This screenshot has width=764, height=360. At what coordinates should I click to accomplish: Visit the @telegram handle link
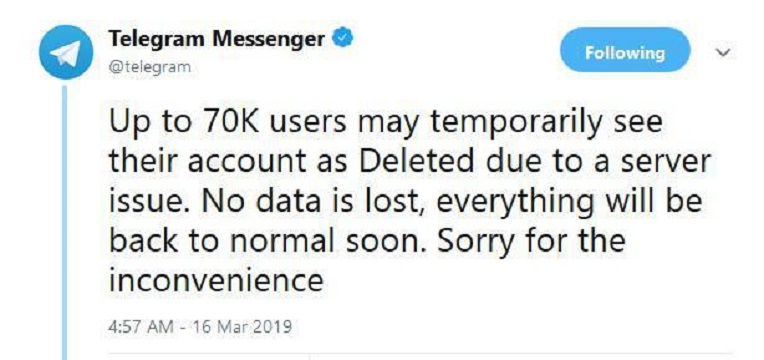[x=149, y=66]
